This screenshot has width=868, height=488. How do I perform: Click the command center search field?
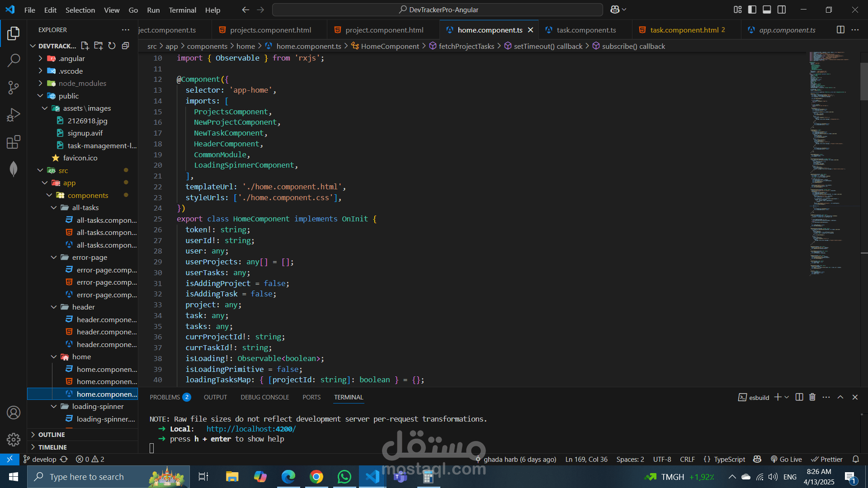438,9
